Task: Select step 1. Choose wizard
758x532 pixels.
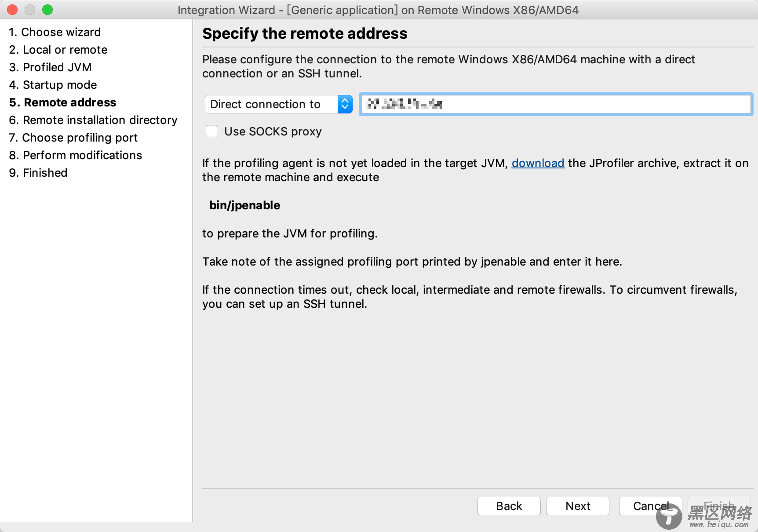Action: pos(55,32)
